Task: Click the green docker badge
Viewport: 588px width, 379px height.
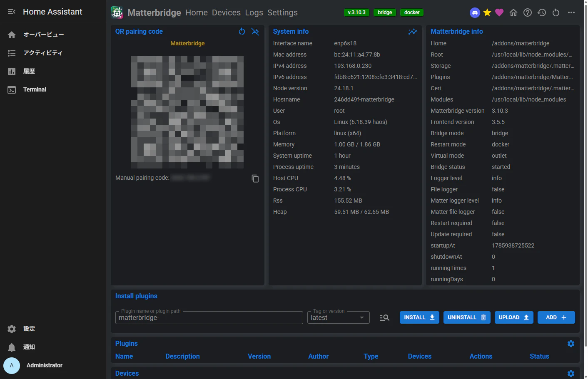Action: 412,12
